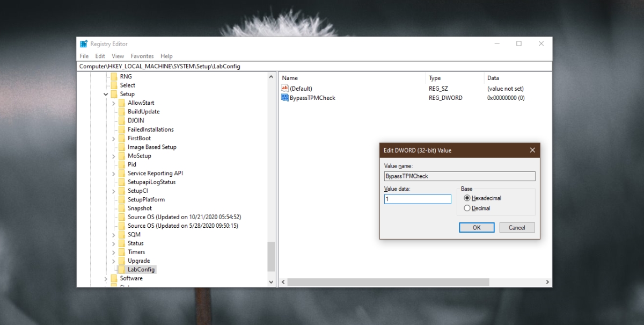Open the Favorites menu
Screen dimensions: 644x325
142,56
